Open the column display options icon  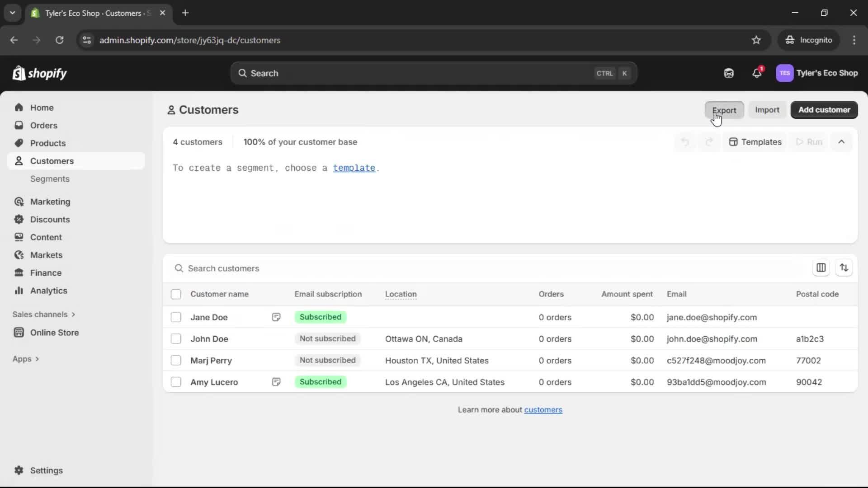821,267
